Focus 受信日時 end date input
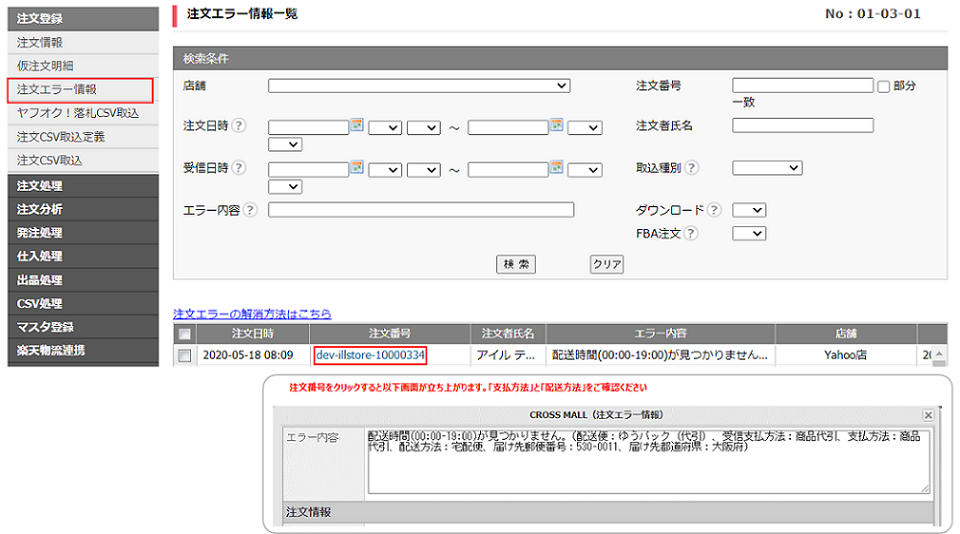 tap(508, 170)
